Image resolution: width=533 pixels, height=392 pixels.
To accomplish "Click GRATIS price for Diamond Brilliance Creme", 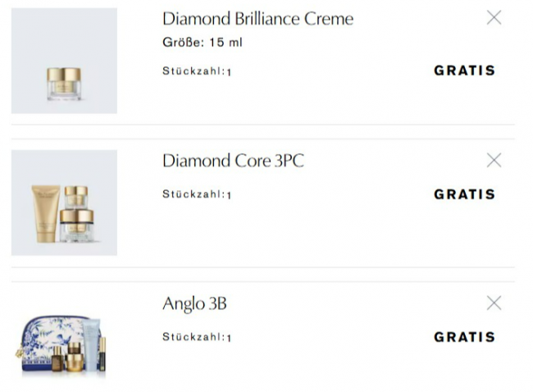I will [x=464, y=71].
